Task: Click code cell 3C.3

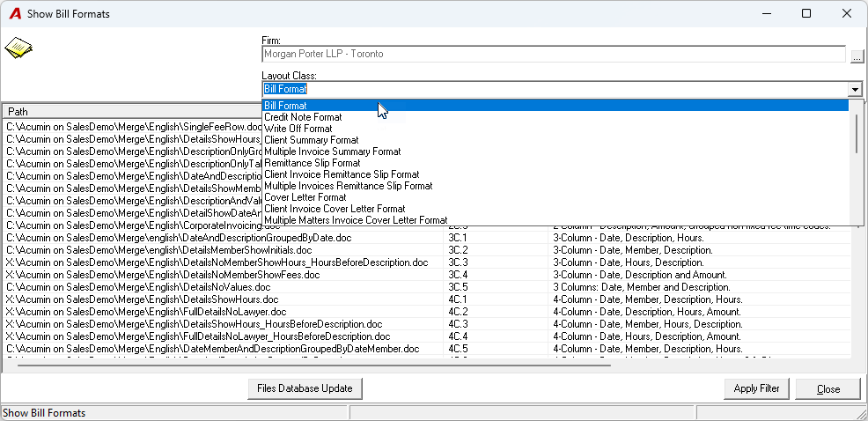Action: 458,262
